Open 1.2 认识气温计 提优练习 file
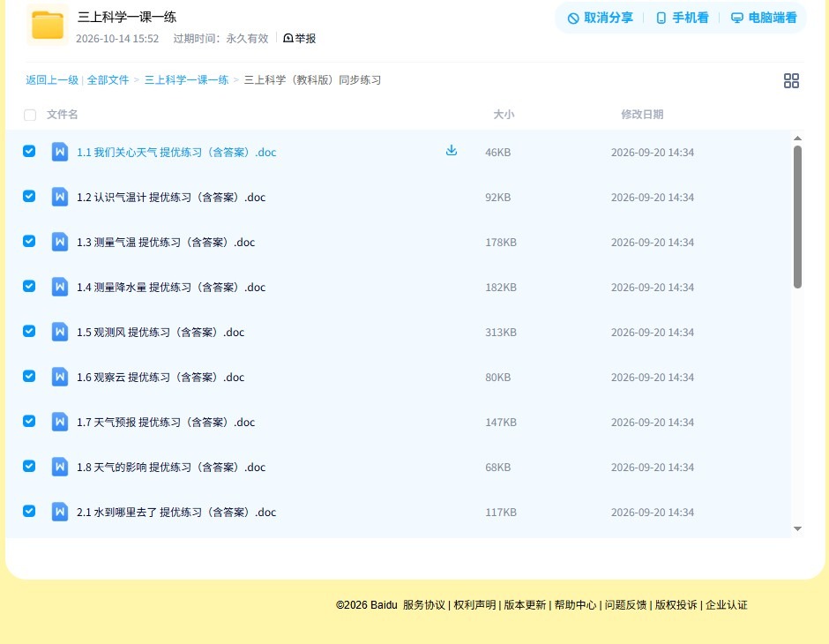 tap(171, 198)
